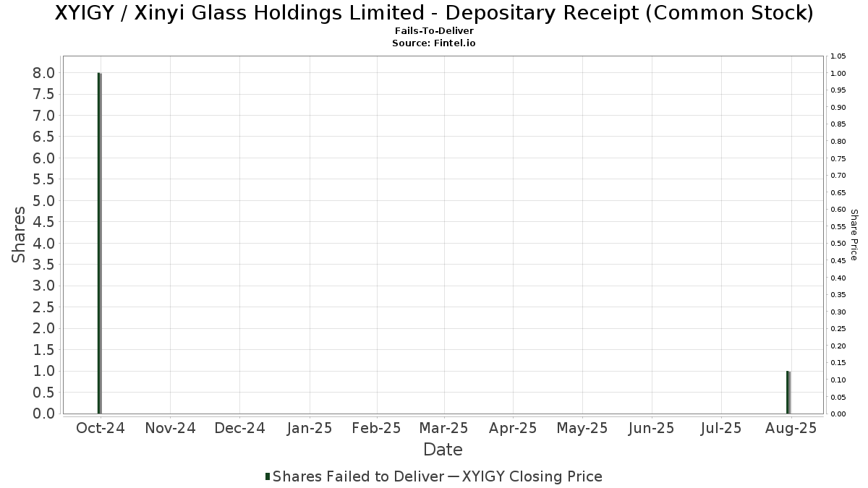The image size is (868, 488).
Task: Click the 1.00 share price tick label
Action: 838,73
